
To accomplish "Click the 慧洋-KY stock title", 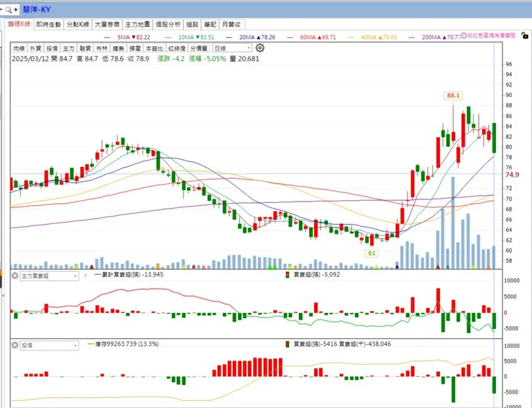I will click(x=37, y=9).
